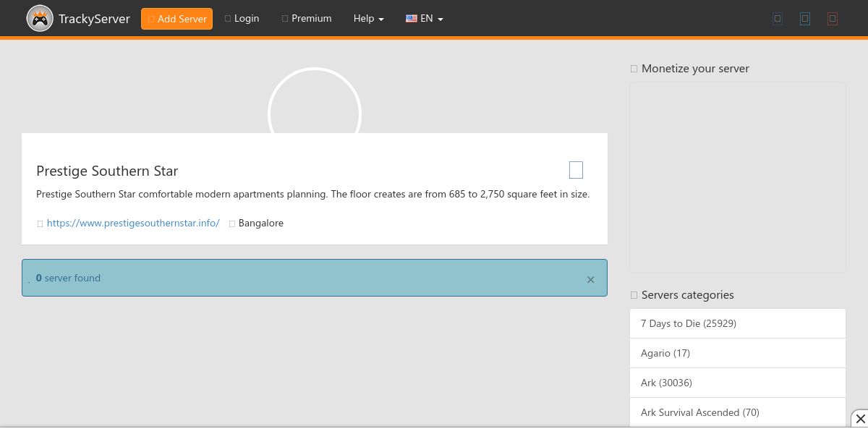Click the US flag language icon
Image resolution: width=868 pixels, height=434 pixels.
click(x=412, y=19)
